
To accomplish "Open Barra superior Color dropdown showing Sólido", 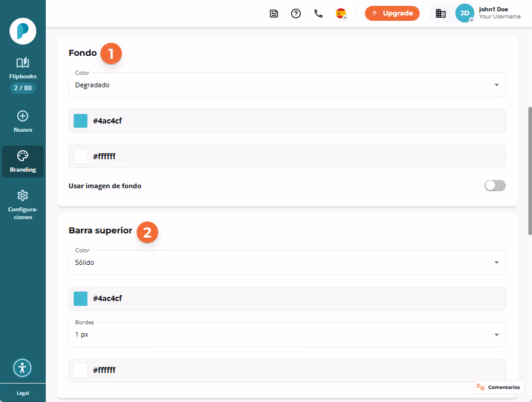I will [x=287, y=262].
